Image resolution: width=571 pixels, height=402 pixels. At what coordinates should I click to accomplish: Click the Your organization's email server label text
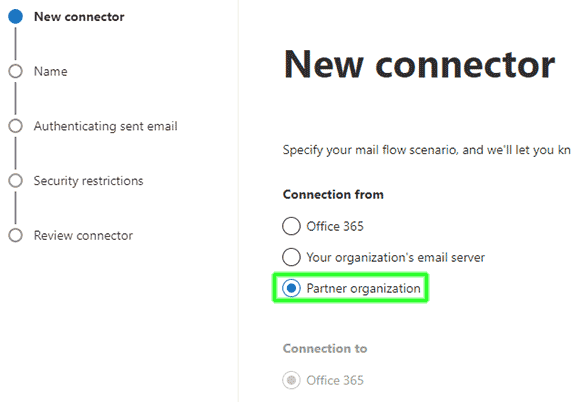[395, 257]
